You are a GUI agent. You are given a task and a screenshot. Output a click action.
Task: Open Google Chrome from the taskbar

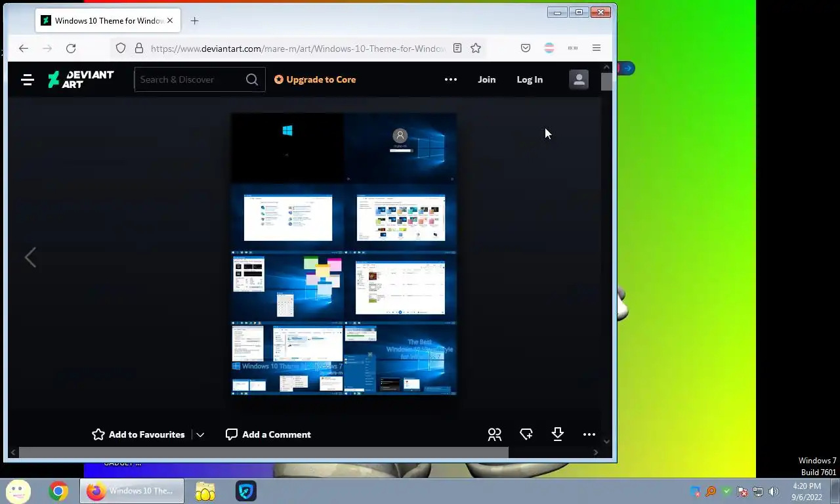coord(58,491)
